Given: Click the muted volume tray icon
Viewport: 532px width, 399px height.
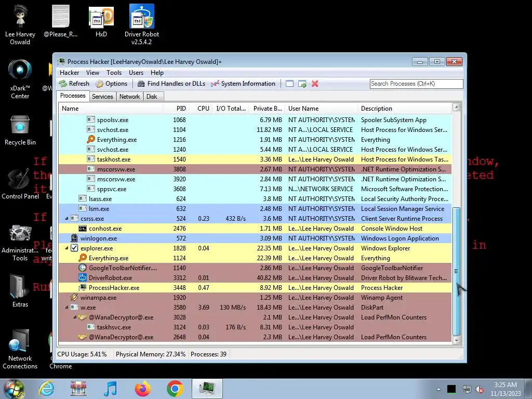Looking at the screenshot, I should tap(480, 389).
